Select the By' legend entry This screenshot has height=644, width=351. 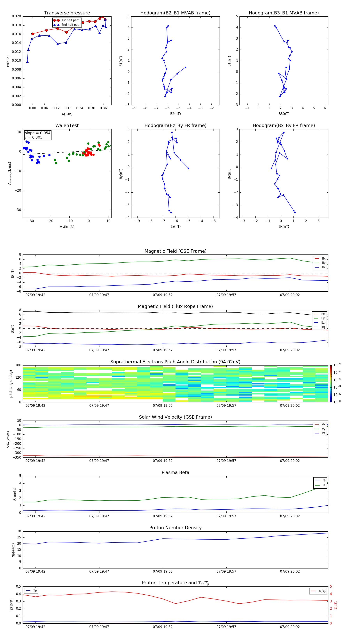pos(320,318)
